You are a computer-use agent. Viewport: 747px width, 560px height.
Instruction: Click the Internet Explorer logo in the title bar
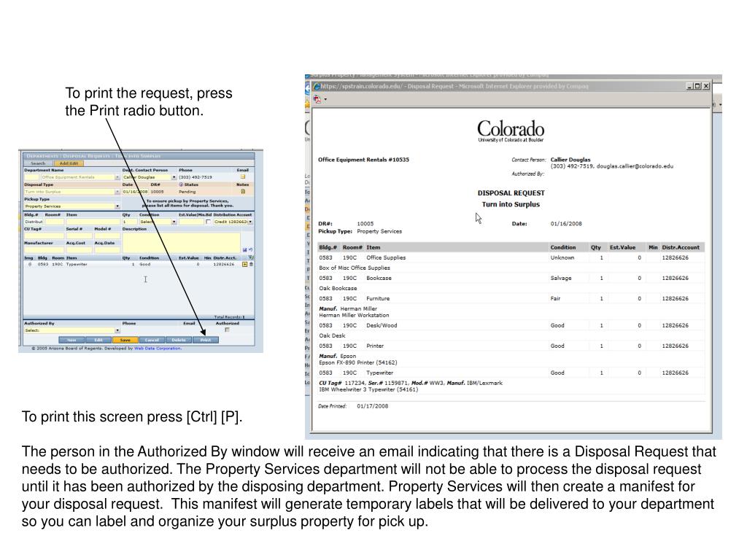tap(317, 86)
